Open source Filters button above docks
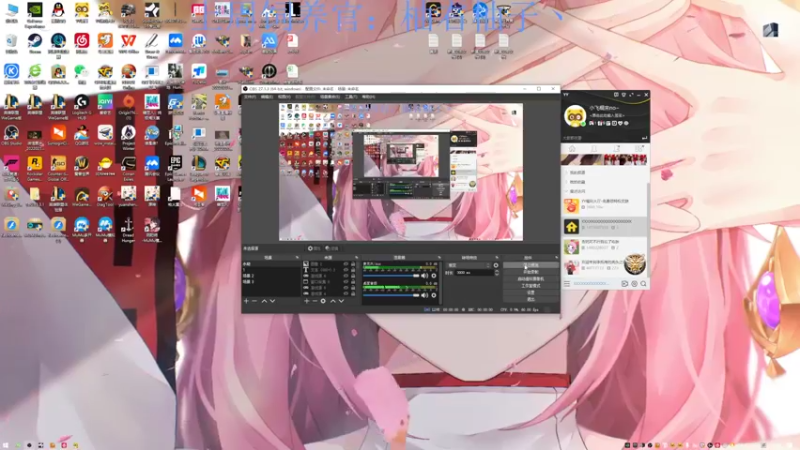 332,248
